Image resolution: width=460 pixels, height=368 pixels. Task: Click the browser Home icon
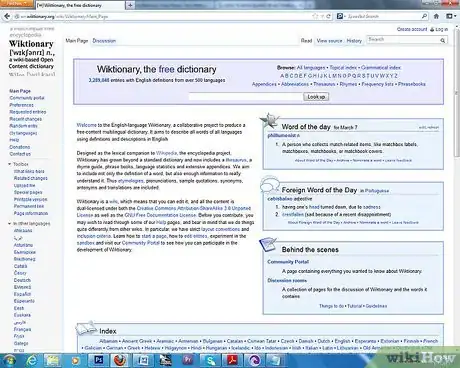pyautogui.click(x=436, y=16)
